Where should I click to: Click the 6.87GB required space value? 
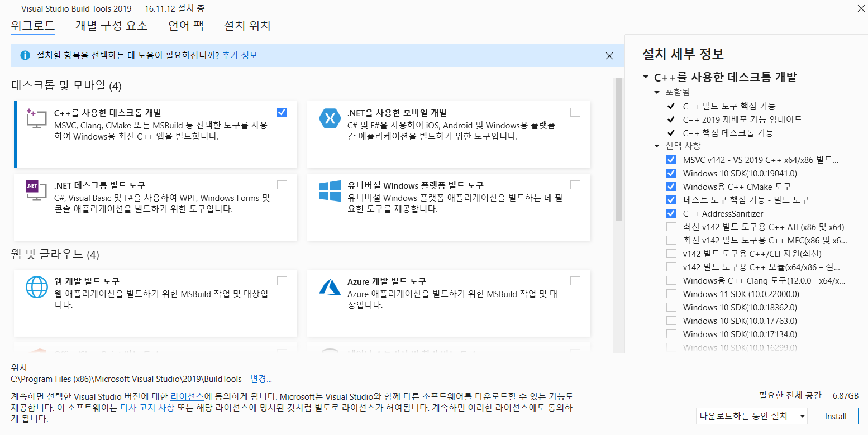coord(846,395)
